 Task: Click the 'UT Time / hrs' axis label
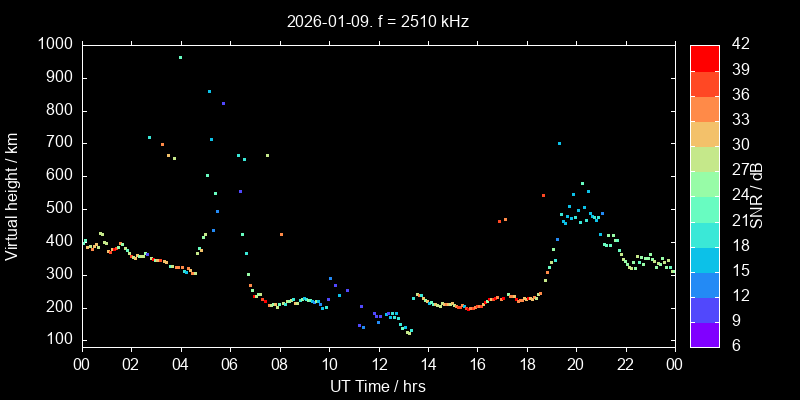[378, 385]
